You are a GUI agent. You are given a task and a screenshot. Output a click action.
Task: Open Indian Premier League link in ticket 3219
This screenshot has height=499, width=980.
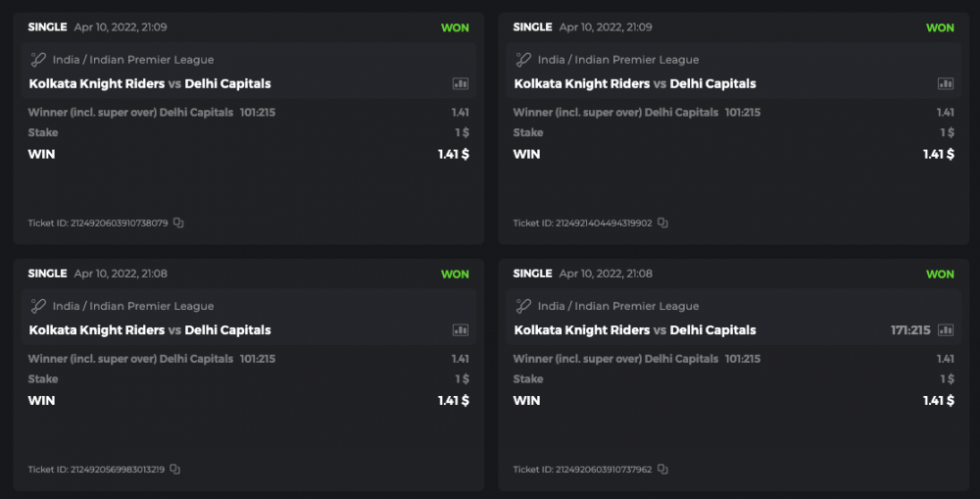[x=132, y=306]
